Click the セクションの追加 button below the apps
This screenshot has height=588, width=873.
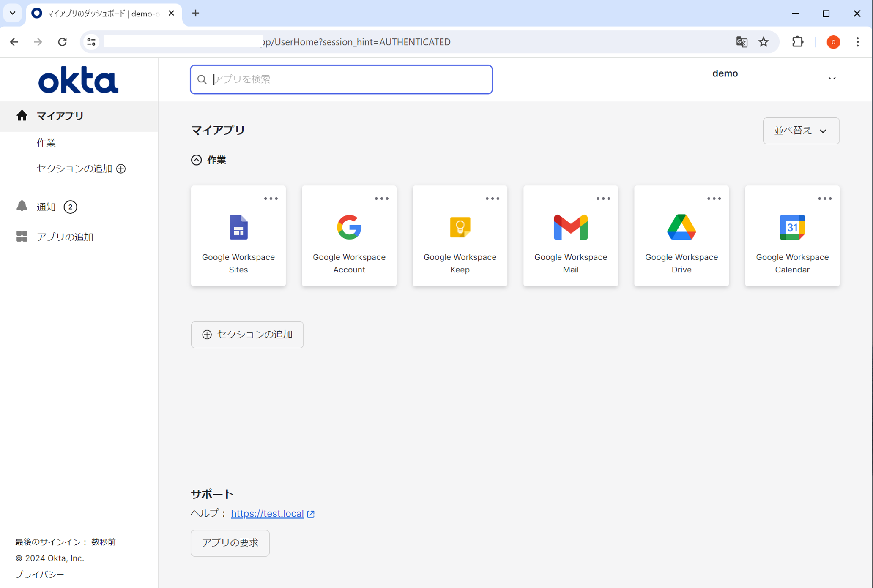tap(247, 335)
